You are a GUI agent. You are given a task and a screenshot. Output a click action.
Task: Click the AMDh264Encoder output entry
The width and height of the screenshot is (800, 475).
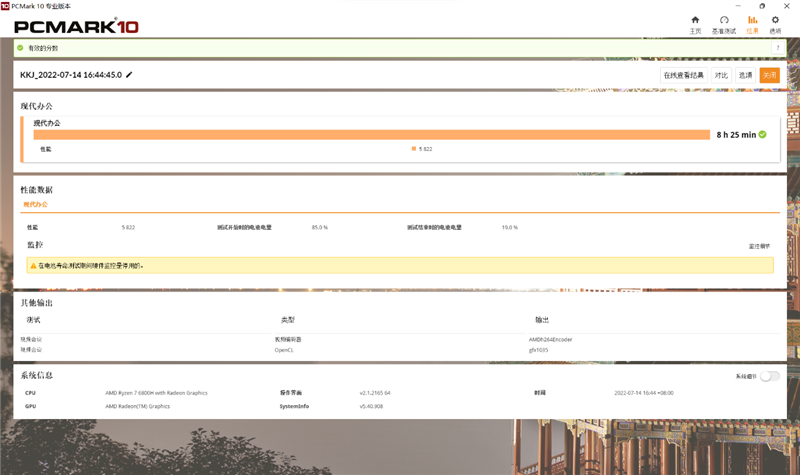point(551,340)
